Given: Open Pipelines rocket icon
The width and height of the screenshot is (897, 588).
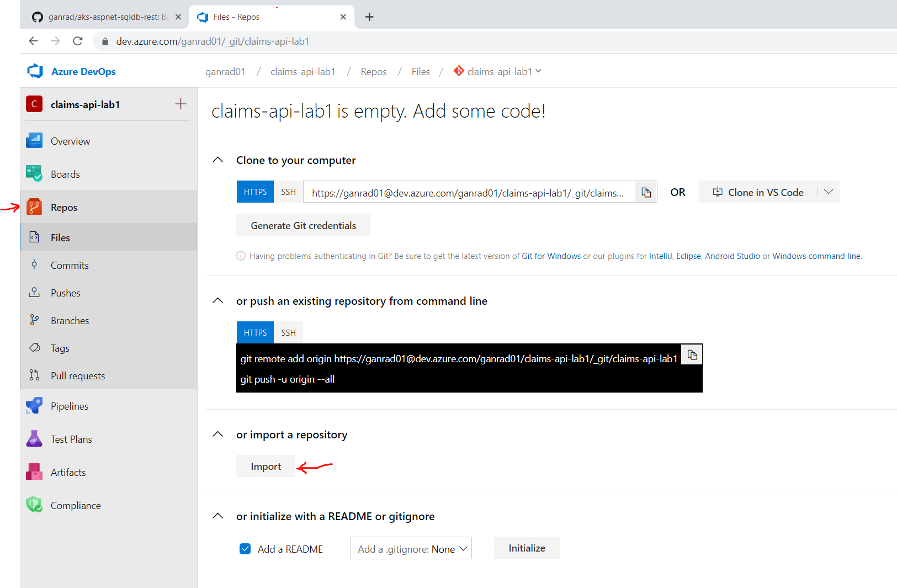Looking at the screenshot, I should click(34, 406).
